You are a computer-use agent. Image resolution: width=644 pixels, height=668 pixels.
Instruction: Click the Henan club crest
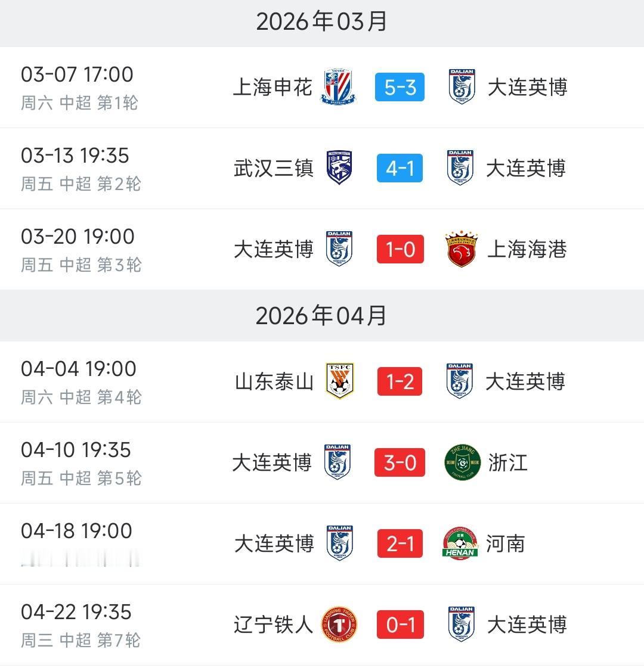click(460, 543)
